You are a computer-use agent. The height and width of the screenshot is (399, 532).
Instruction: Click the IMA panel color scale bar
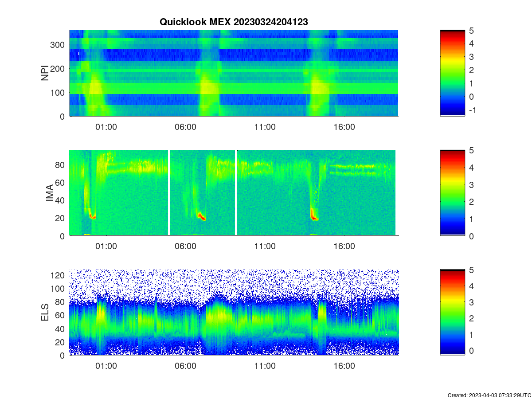pyautogui.click(x=452, y=193)
